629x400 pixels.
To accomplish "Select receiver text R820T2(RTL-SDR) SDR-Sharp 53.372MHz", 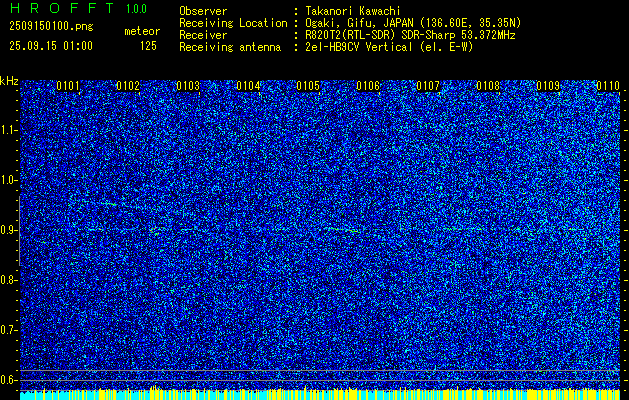I will (410, 35).
